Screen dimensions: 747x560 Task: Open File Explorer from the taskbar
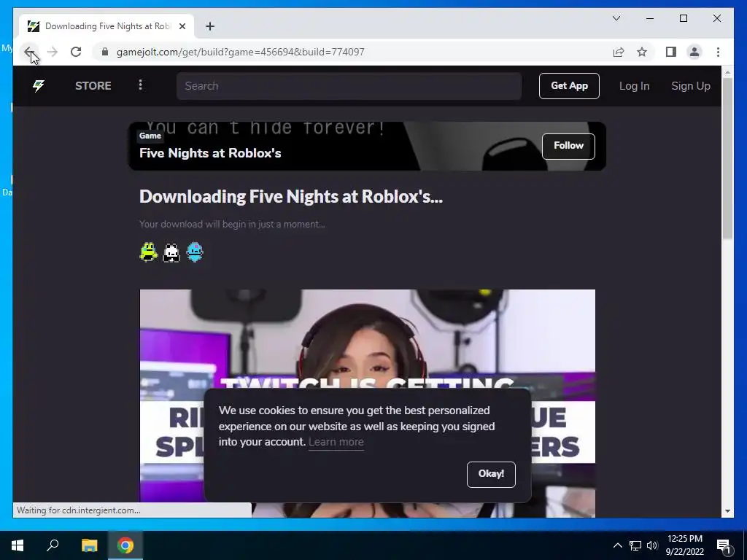pyautogui.click(x=89, y=545)
